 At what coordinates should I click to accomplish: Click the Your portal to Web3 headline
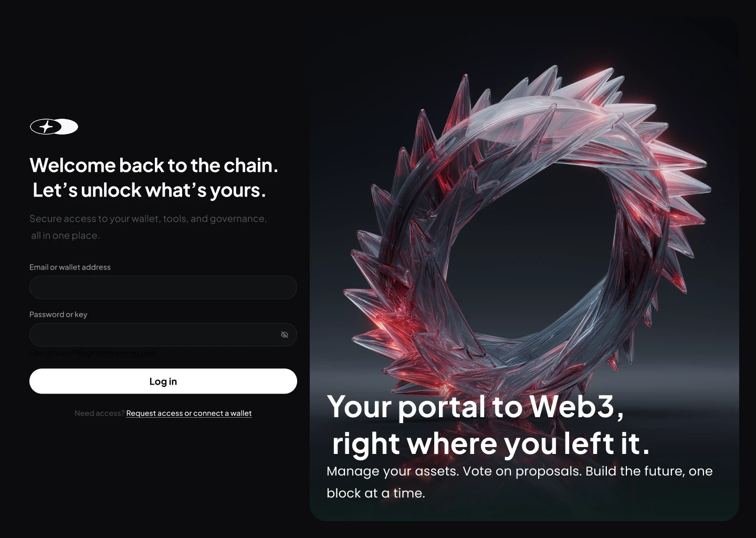[x=476, y=406]
